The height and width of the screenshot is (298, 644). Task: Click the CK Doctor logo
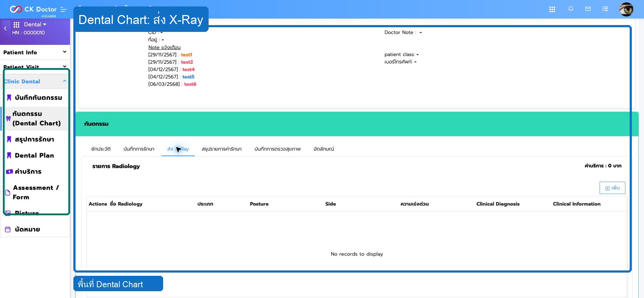click(x=33, y=9)
